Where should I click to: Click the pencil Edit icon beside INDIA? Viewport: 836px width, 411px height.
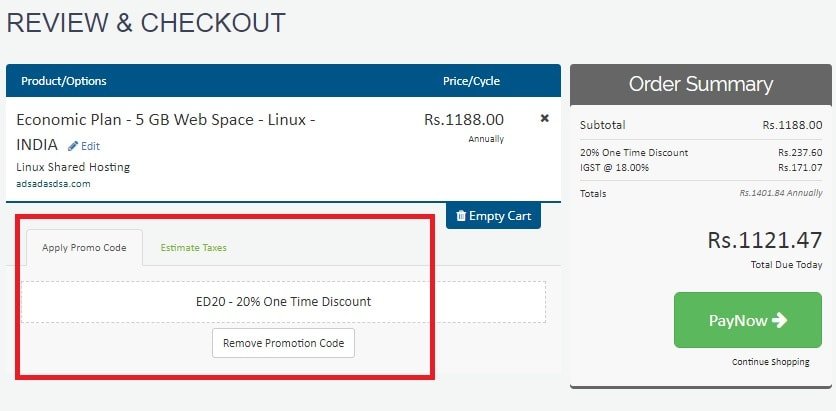tap(73, 146)
